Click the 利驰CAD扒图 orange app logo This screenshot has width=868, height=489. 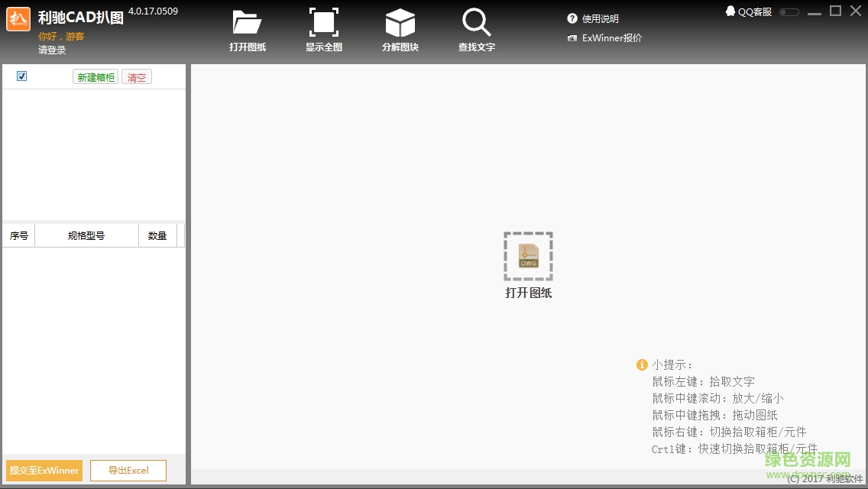click(x=18, y=19)
